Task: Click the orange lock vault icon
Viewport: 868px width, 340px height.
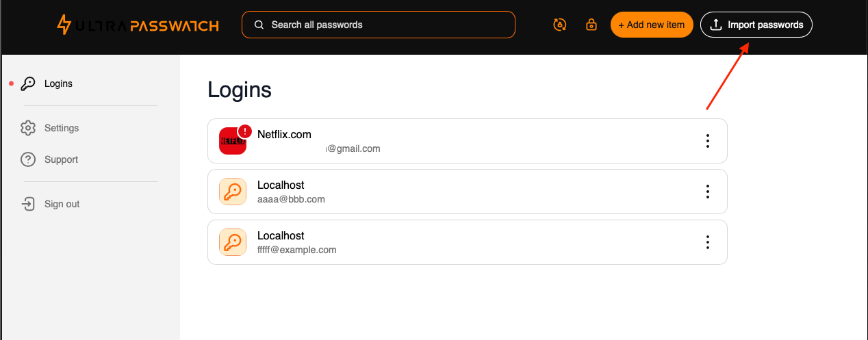Action: [x=591, y=25]
